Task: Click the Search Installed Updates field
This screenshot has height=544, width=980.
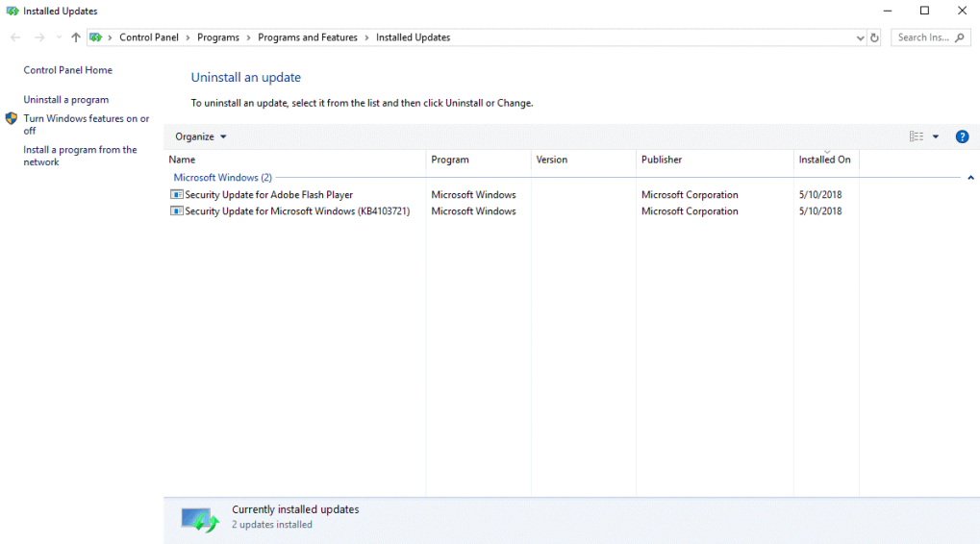Action: 923,37
